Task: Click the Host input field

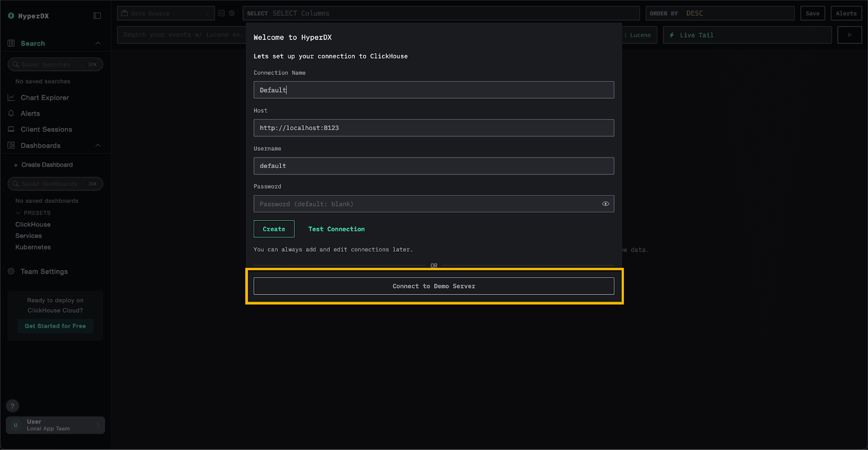Action: click(x=433, y=128)
